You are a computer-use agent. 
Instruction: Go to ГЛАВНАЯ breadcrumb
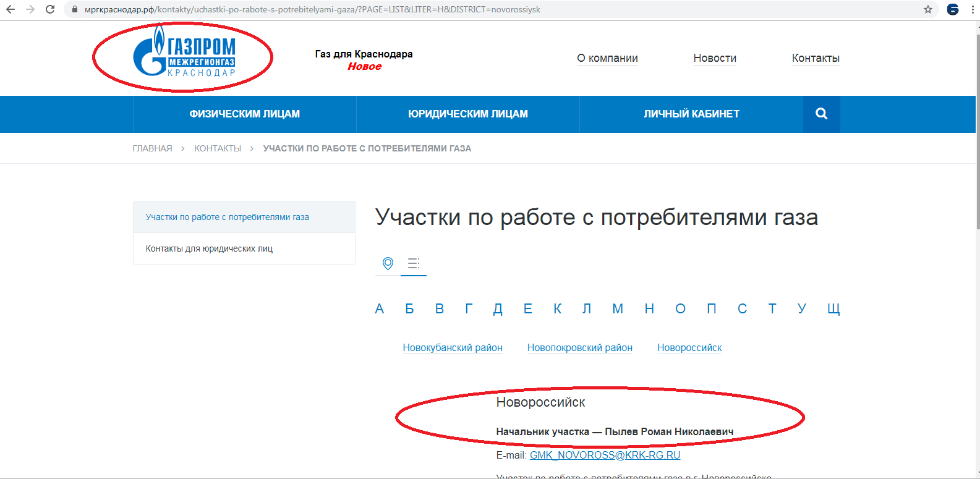coord(152,148)
